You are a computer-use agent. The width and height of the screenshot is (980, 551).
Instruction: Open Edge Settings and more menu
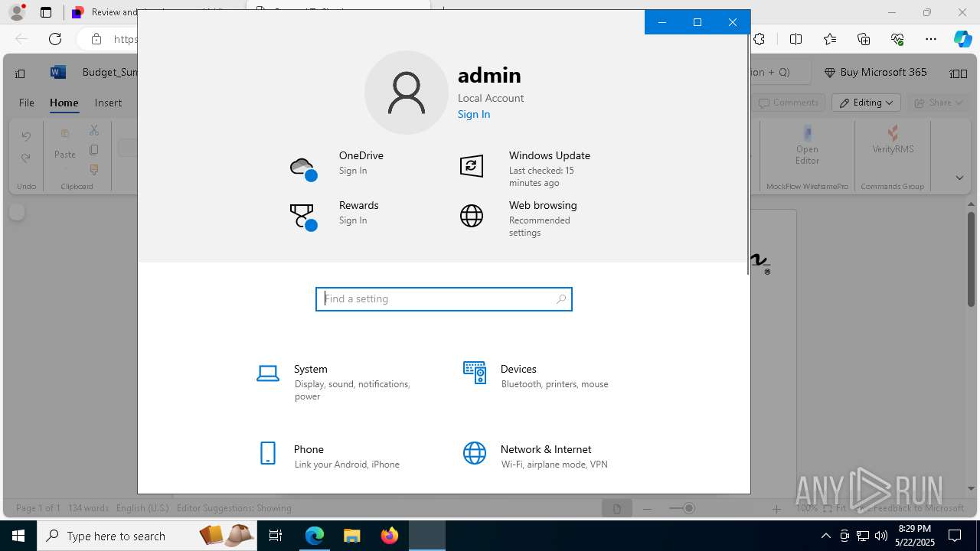[931, 39]
